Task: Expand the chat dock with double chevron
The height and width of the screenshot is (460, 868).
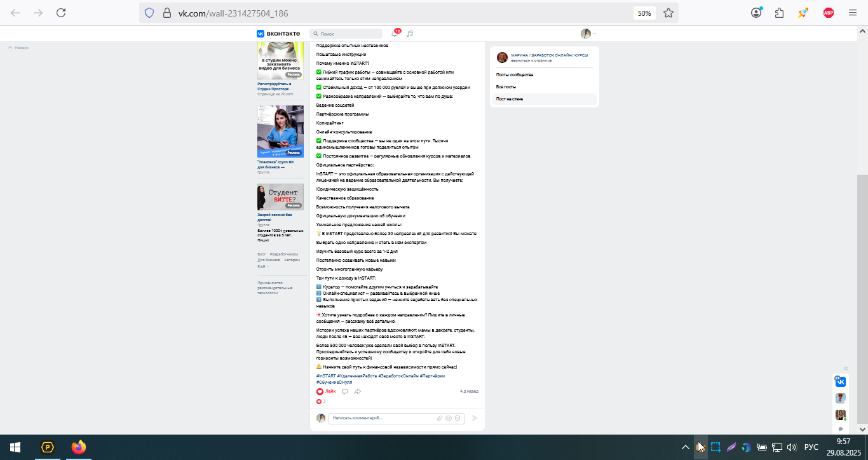Action: point(846,369)
